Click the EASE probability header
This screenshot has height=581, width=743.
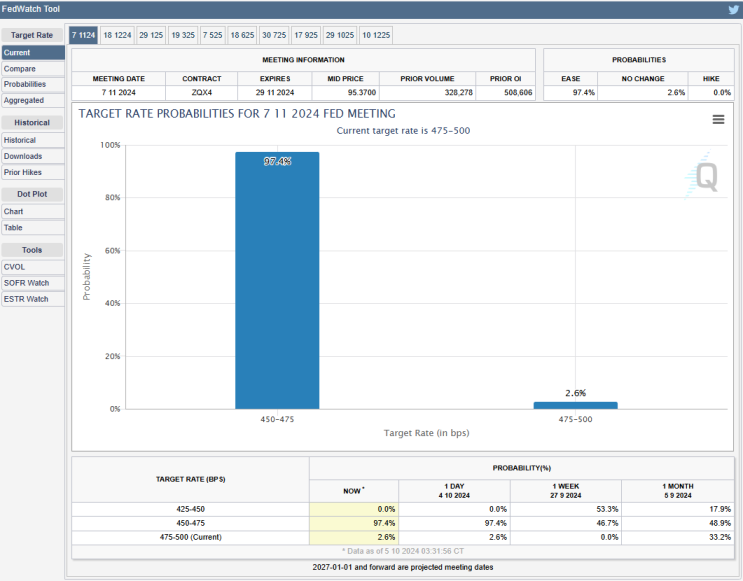point(571,79)
